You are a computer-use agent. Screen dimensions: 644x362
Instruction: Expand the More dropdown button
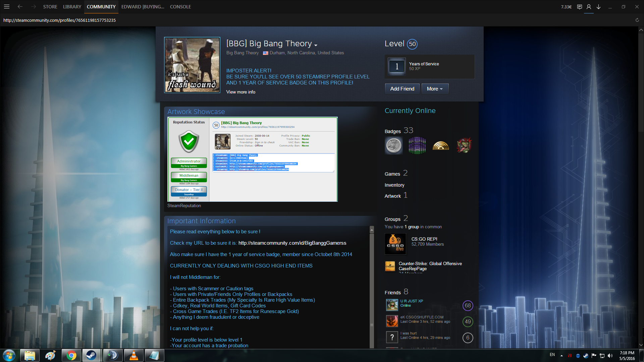pos(435,89)
